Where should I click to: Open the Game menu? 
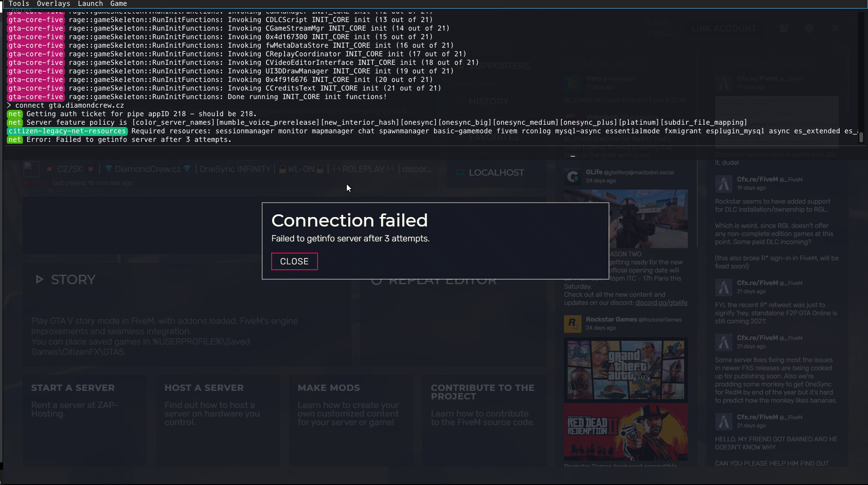coord(118,4)
